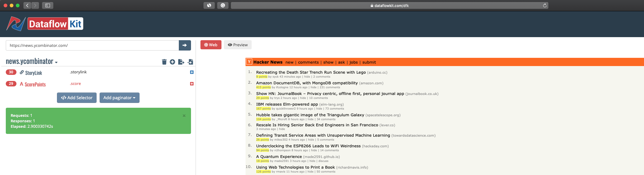Click the plus-circle add collection icon
The width and height of the screenshot is (644, 175).
[172, 62]
